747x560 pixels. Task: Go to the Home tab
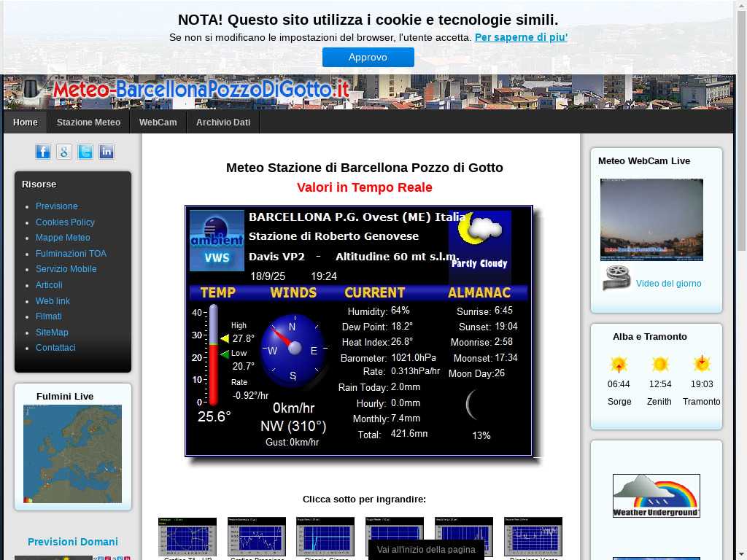coord(26,122)
